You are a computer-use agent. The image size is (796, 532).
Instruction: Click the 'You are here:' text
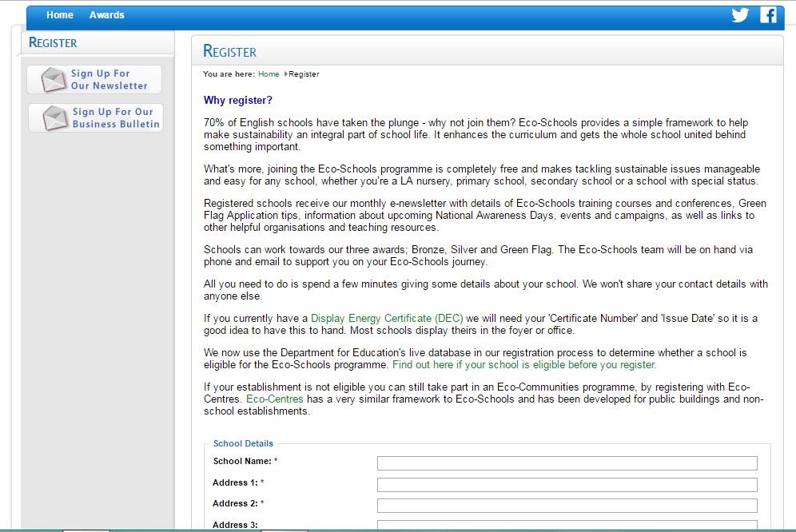coord(229,74)
